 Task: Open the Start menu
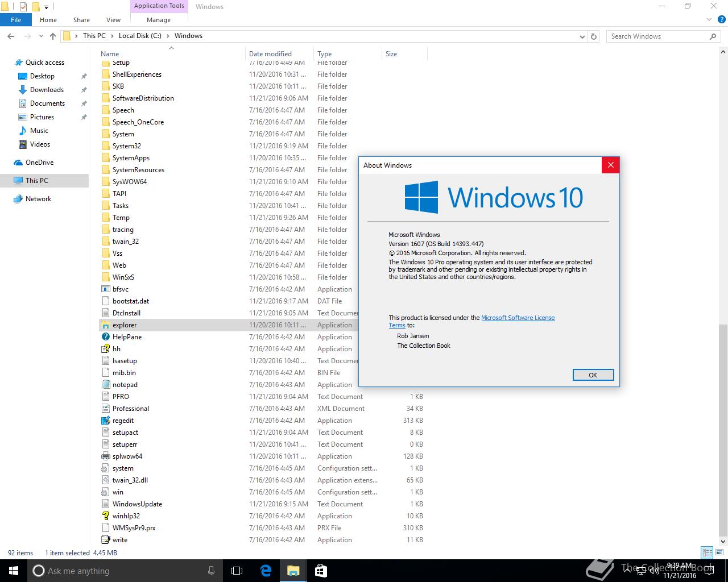[13, 571]
